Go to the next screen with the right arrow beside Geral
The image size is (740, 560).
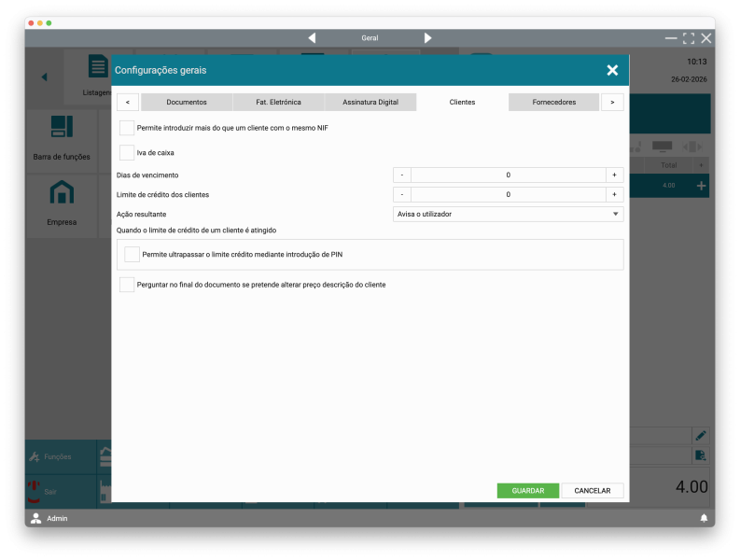(x=427, y=38)
